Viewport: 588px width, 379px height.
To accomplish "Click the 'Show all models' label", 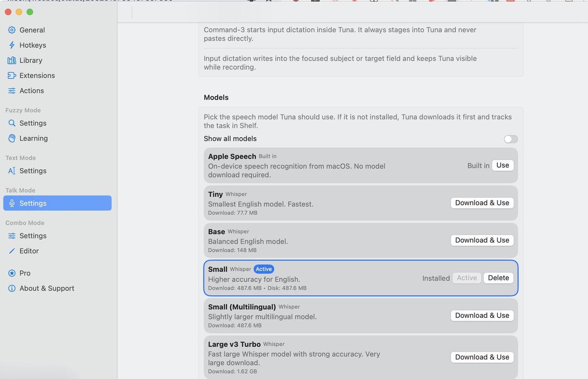I will click(230, 139).
